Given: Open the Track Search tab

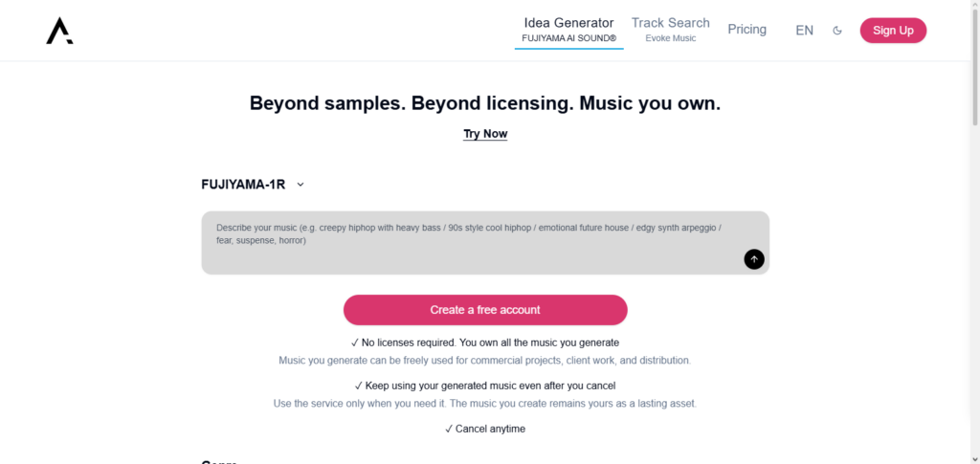Looking at the screenshot, I should coord(670,23).
